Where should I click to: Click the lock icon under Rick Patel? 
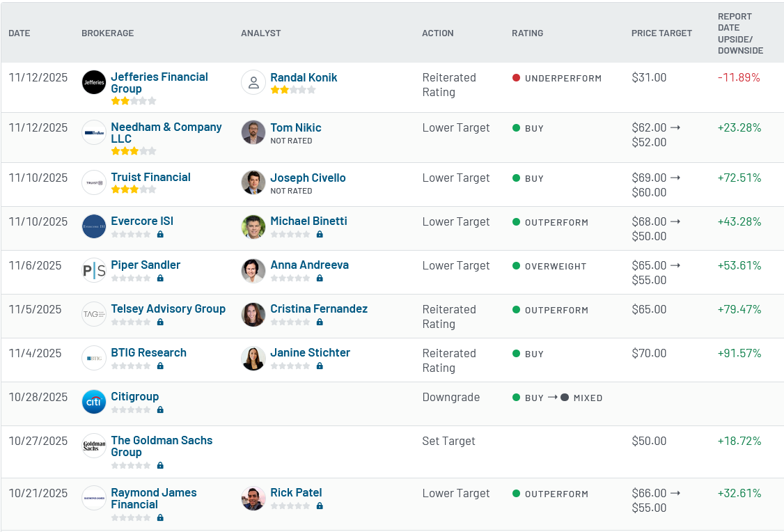click(320, 506)
